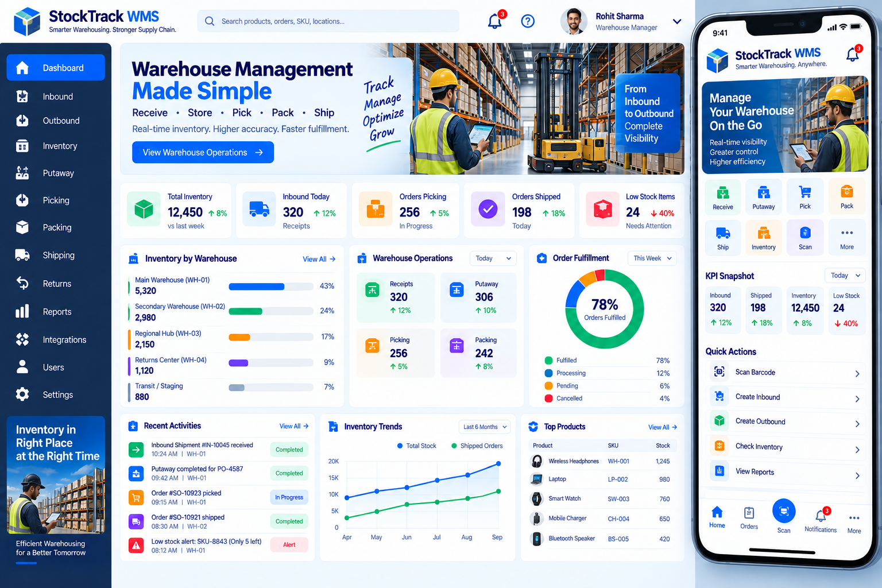Tap the Scan tile in mobile grid
Screen dimensions: 882x588
point(805,237)
